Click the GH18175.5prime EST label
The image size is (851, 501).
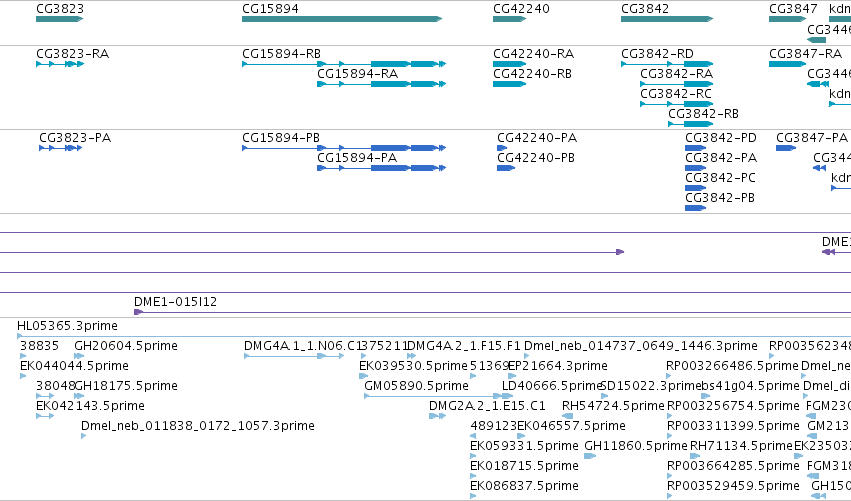click(x=126, y=386)
